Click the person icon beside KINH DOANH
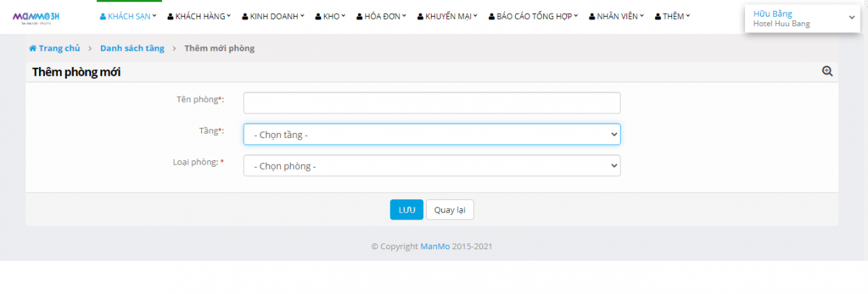The height and width of the screenshot is (294, 868). coord(245,17)
